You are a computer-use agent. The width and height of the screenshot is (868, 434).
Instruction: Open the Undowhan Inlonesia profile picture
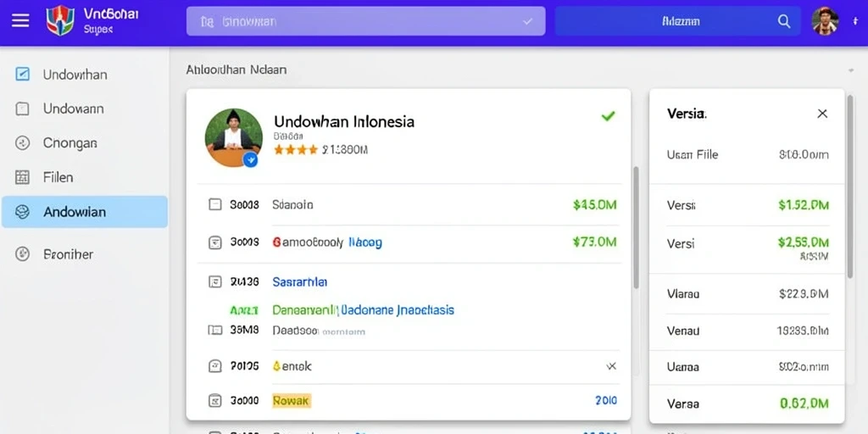coord(233,137)
